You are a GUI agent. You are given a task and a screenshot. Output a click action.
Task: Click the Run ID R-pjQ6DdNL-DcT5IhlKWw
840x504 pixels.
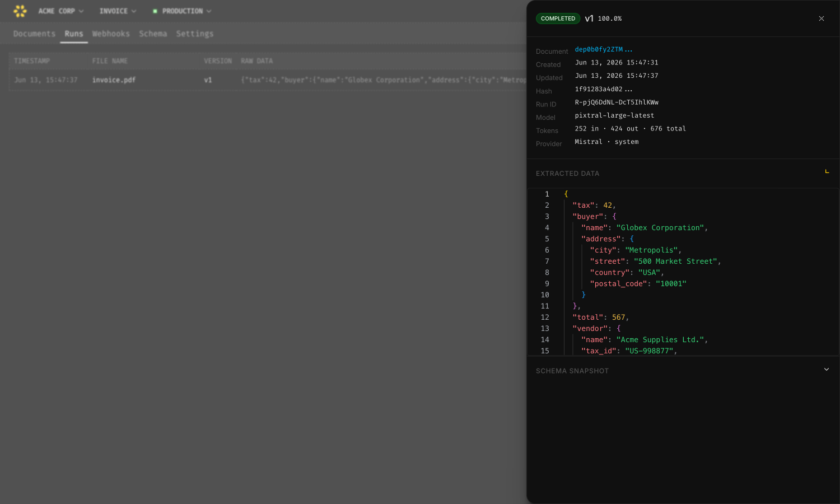617,102
